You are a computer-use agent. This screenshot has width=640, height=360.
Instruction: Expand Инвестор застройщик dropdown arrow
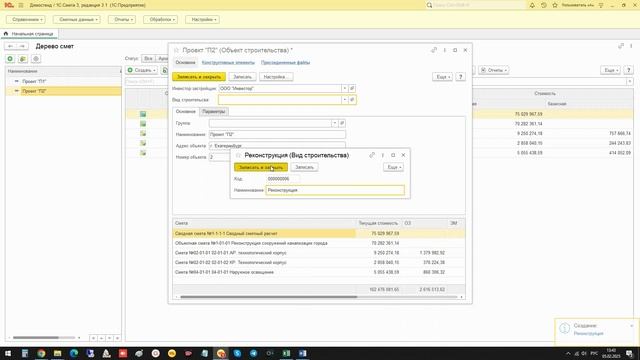click(x=344, y=88)
